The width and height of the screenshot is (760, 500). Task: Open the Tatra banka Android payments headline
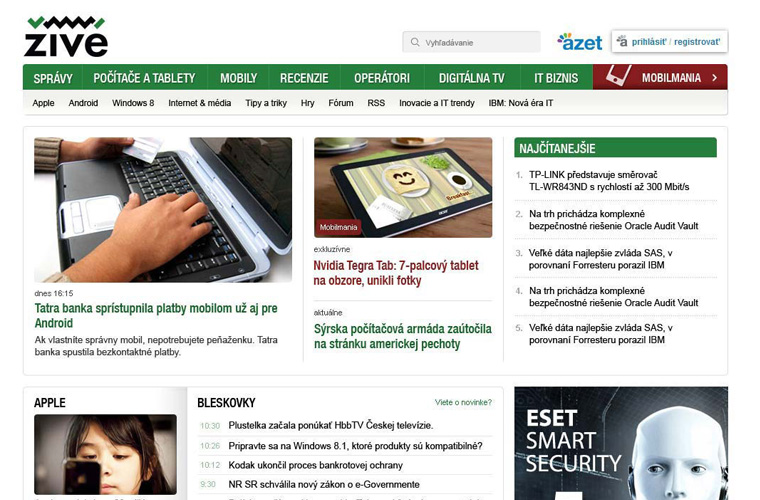[156, 315]
